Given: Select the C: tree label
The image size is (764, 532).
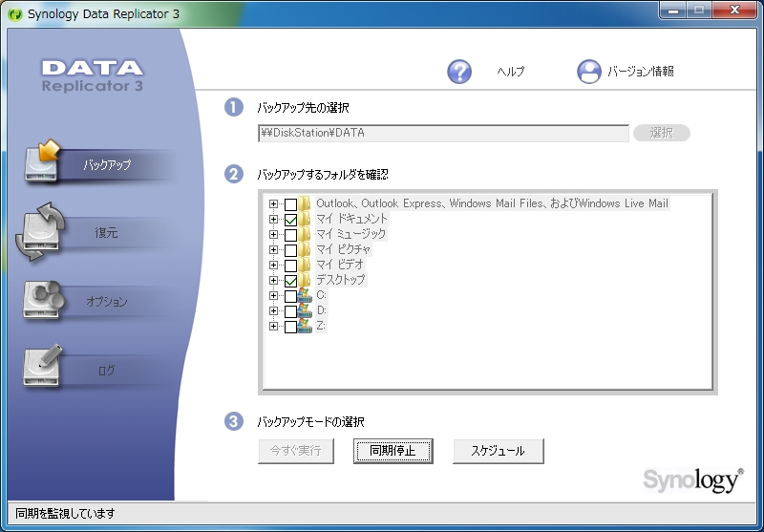Looking at the screenshot, I should 321,295.
